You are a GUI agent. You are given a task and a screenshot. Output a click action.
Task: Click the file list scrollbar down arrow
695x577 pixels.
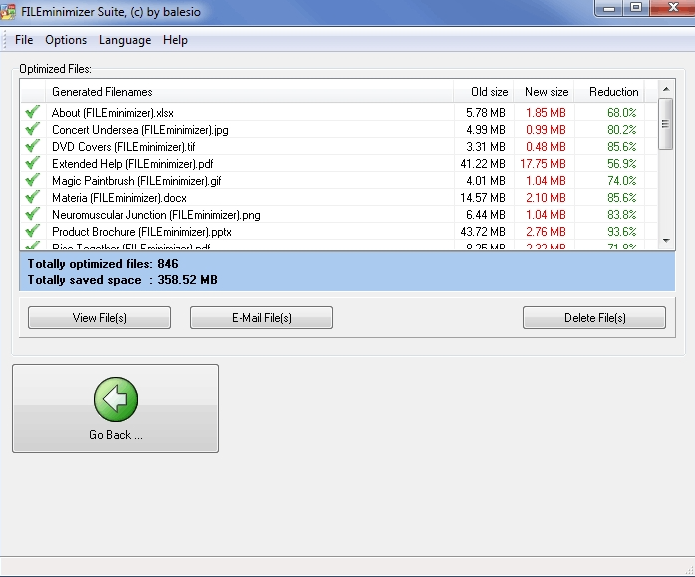(666, 240)
